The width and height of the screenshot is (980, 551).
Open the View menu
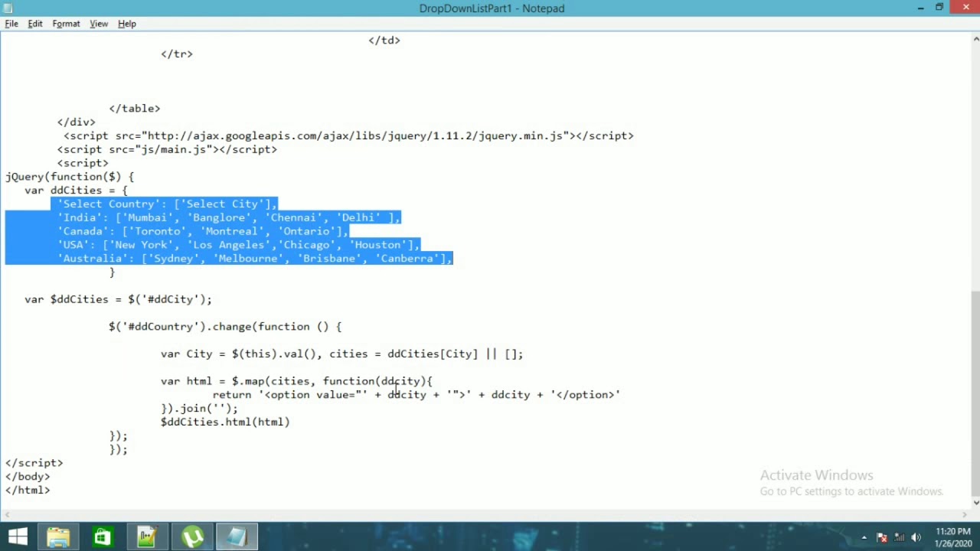coord(99,24)
